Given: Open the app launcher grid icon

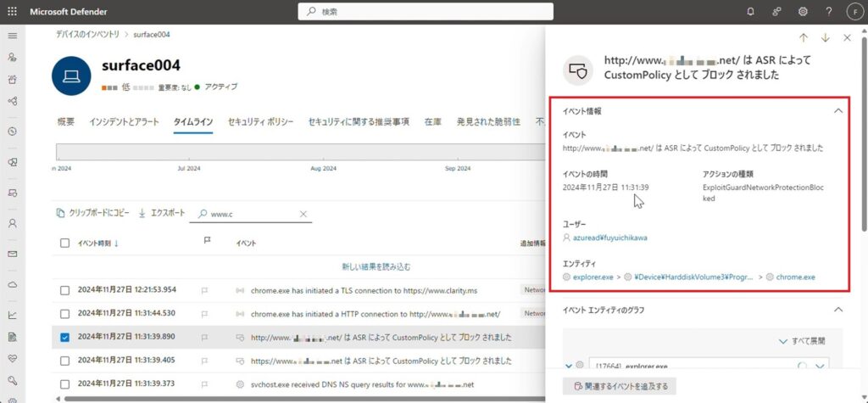Looking at the screenshot, I should [x=12, y=11].
